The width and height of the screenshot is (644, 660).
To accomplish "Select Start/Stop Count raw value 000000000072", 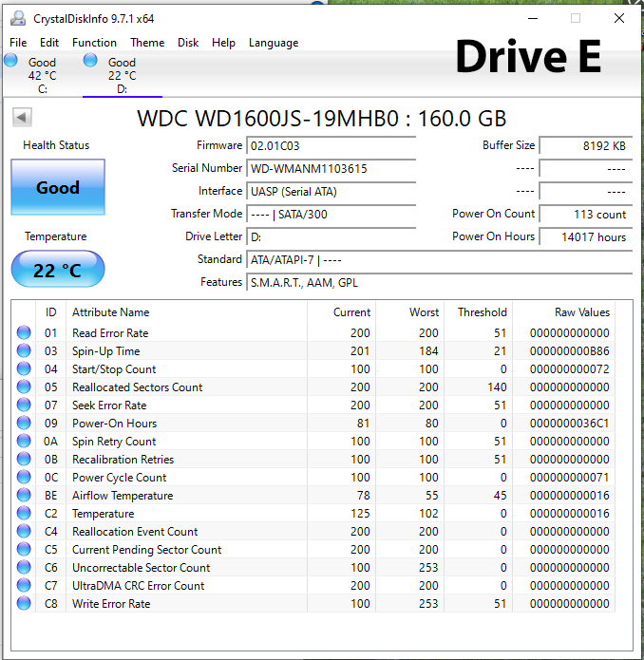I will (x=570, y=369).
